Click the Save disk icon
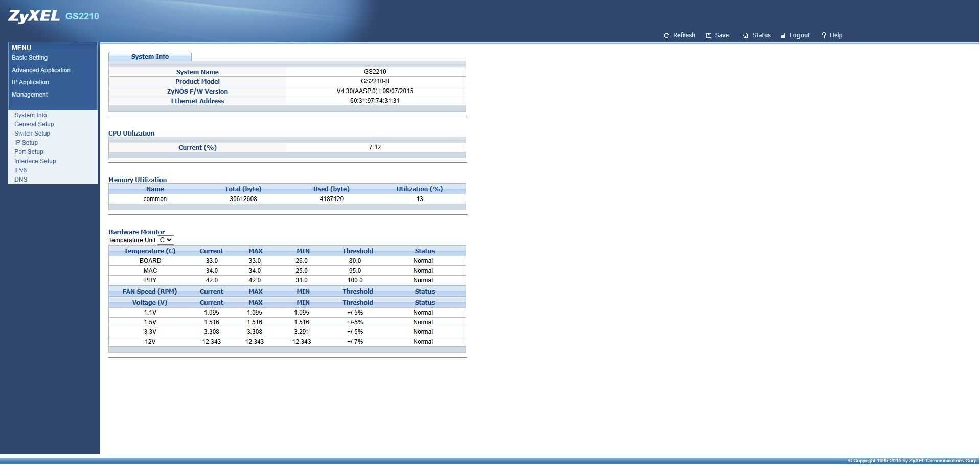The height and width of the screenshot is (467, 980). click(709, 36)
